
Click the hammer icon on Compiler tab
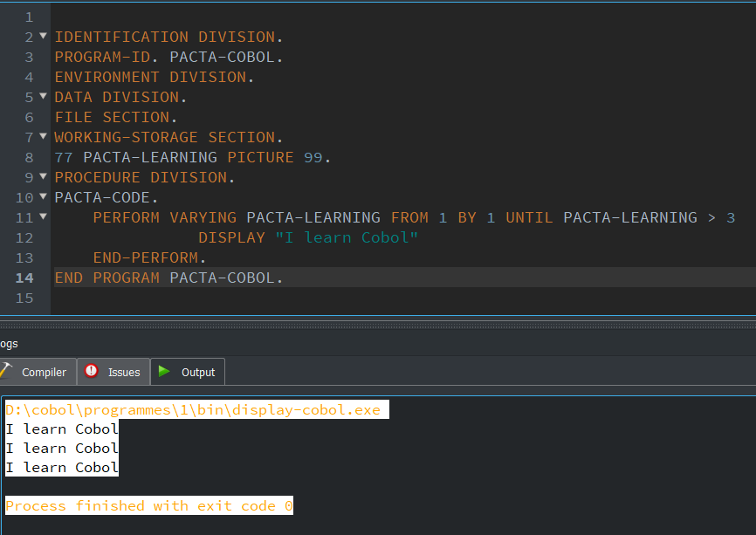point(6,371)
